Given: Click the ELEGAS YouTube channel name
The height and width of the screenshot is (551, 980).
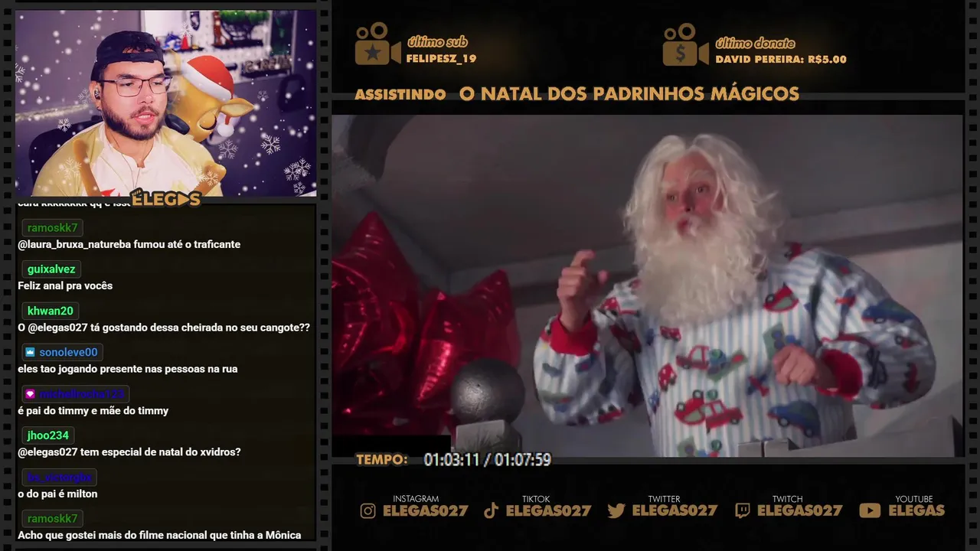Looking at the screenshot, I should pos(916,510).
